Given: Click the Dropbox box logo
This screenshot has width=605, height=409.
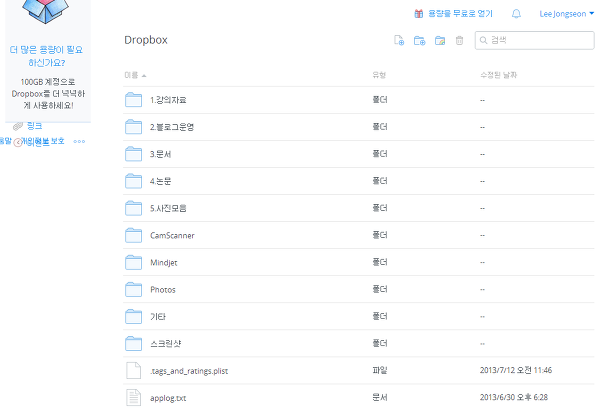Looking at the screenshot, I should (x=46, y=11).
